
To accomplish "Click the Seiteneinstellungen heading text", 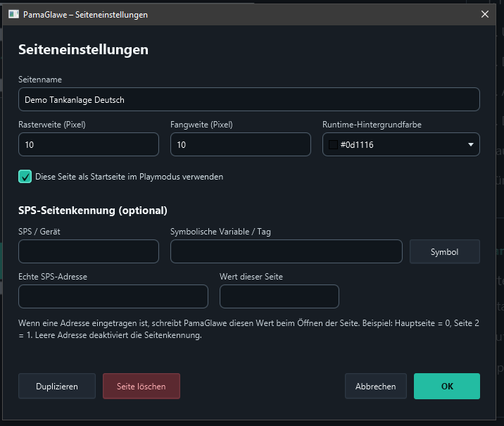I will pos(83,50).
